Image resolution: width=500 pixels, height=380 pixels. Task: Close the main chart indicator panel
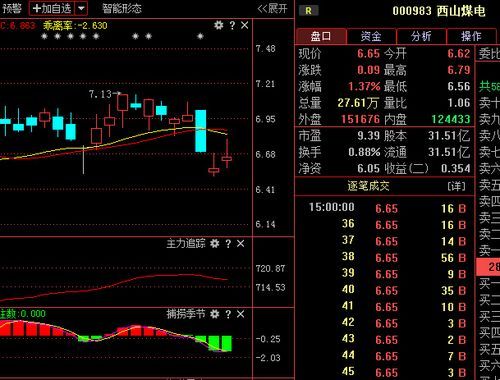(x=245, y=25)
